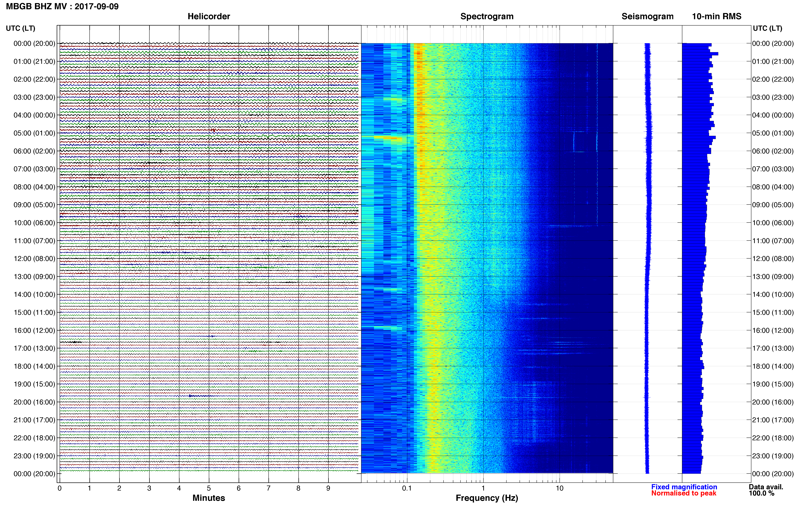Click the left '18:00 (14:00)' time label
Screen dimensions: 812x508
point(34,366)
